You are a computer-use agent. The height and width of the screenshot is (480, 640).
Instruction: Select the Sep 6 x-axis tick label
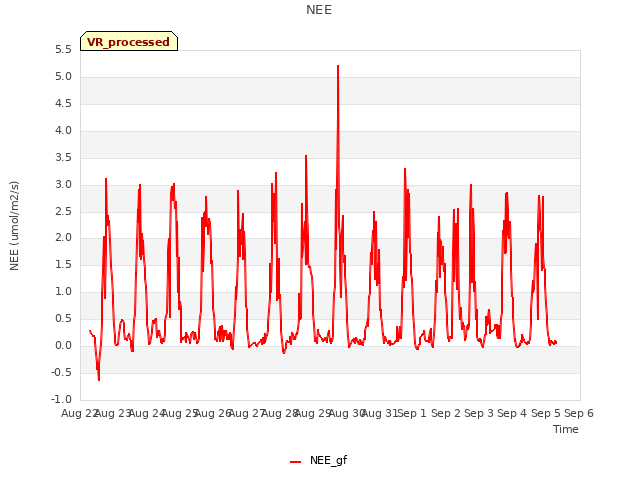point(579,413)
